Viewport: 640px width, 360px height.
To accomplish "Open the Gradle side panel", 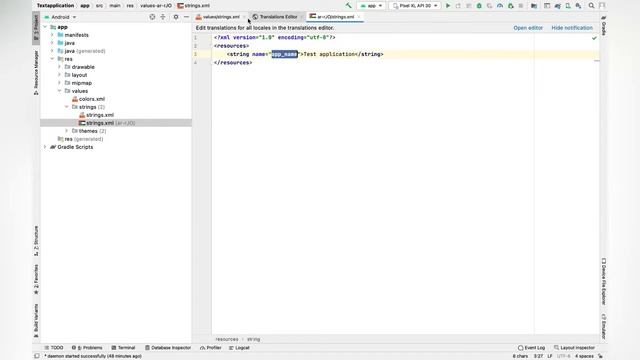I will click(x=604, y=25).
